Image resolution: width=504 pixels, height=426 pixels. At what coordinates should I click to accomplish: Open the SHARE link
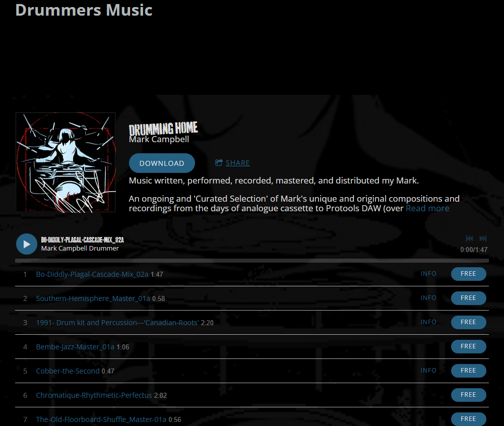pyautogui.click(x=237, y=163)
